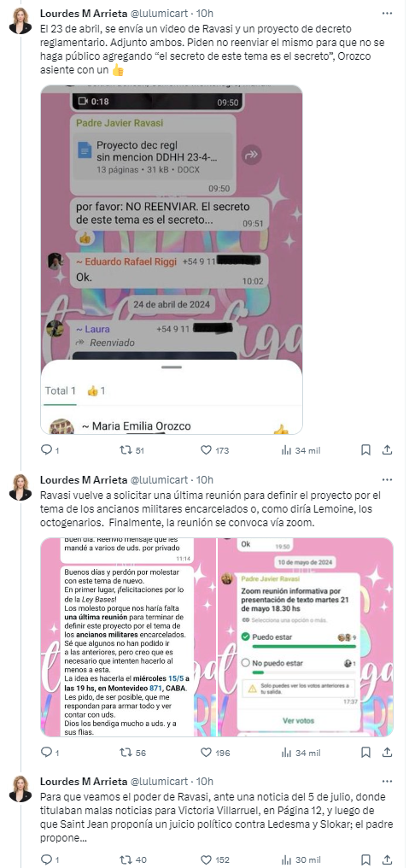This screenshot has height=868, width=409.
Task: Bookmark the first tweet about Ravasi's video
Action: (365, 450)
